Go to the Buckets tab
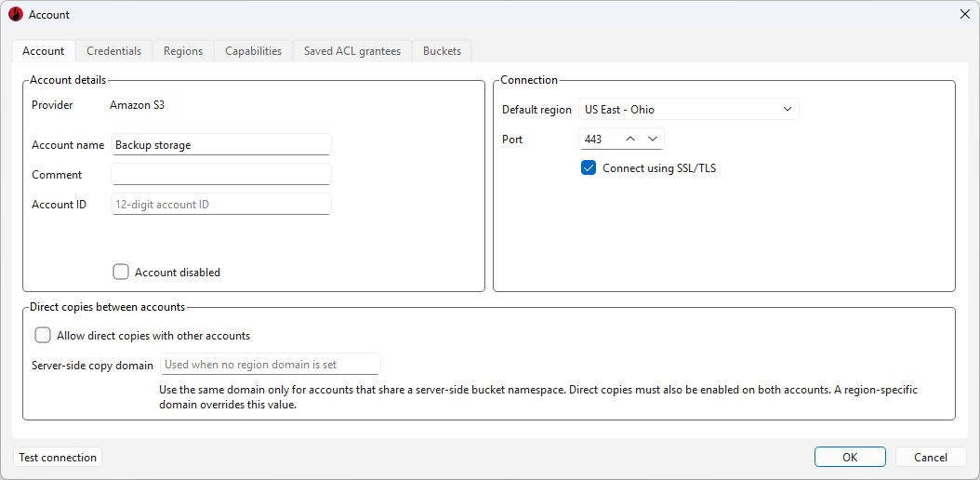This screenshot has height=480, width=980. pyautogui.click(x=442, y=51)
